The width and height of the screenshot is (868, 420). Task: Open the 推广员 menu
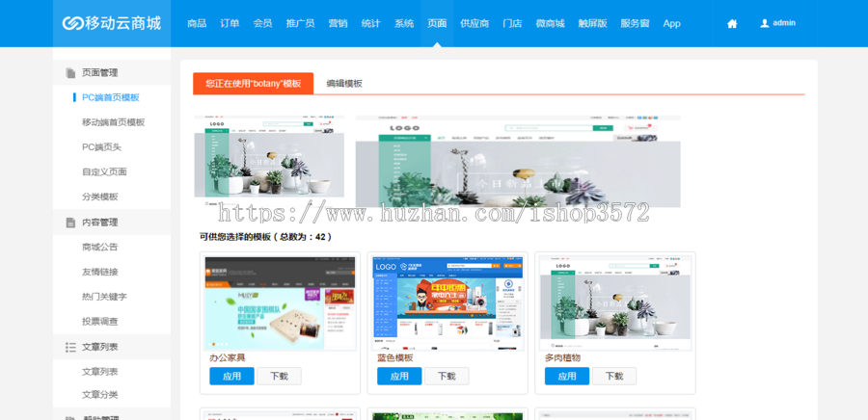pyautogui.click(x=301, y=23)
